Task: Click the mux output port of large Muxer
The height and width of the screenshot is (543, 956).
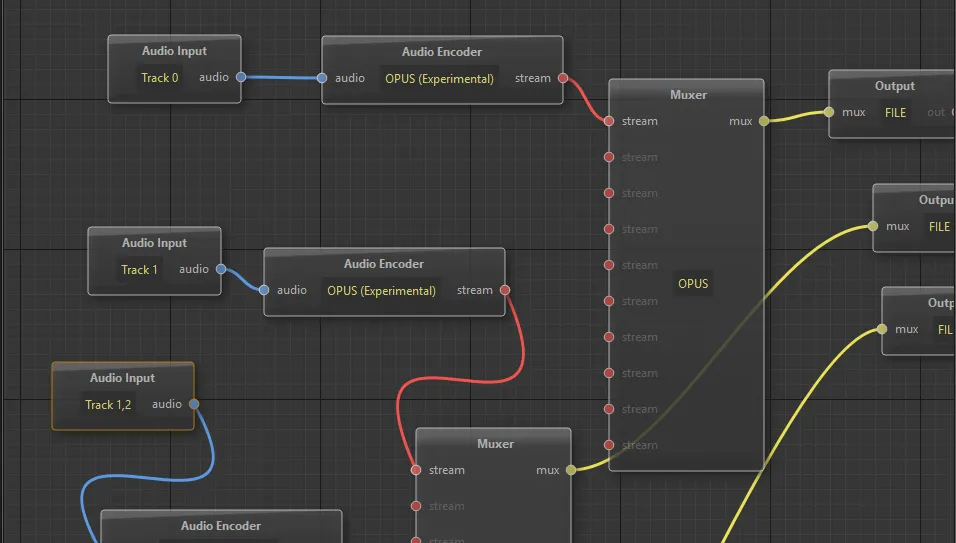Action: pos(764,121)
